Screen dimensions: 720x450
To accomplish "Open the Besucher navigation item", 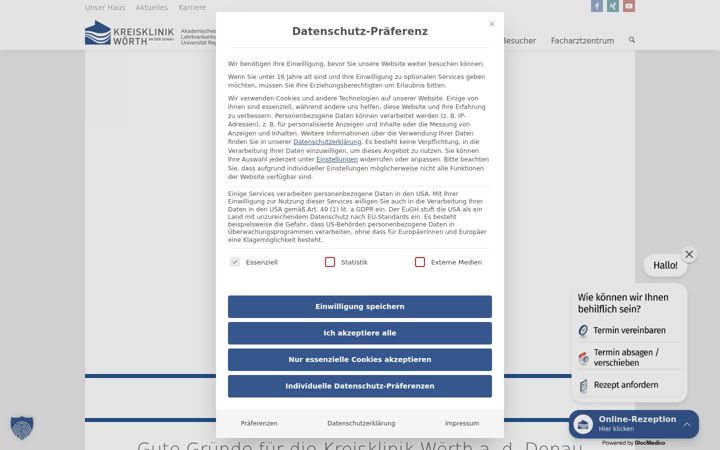I will tap(519, 40).
